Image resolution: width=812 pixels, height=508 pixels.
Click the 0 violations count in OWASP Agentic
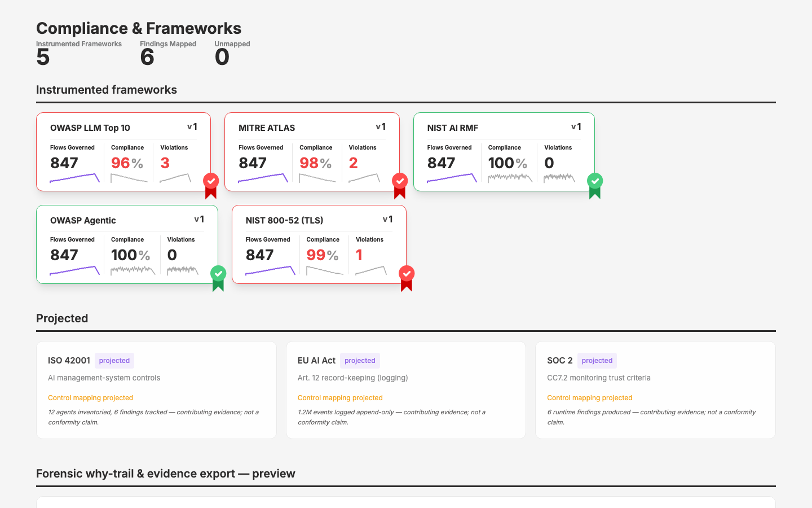172,255
